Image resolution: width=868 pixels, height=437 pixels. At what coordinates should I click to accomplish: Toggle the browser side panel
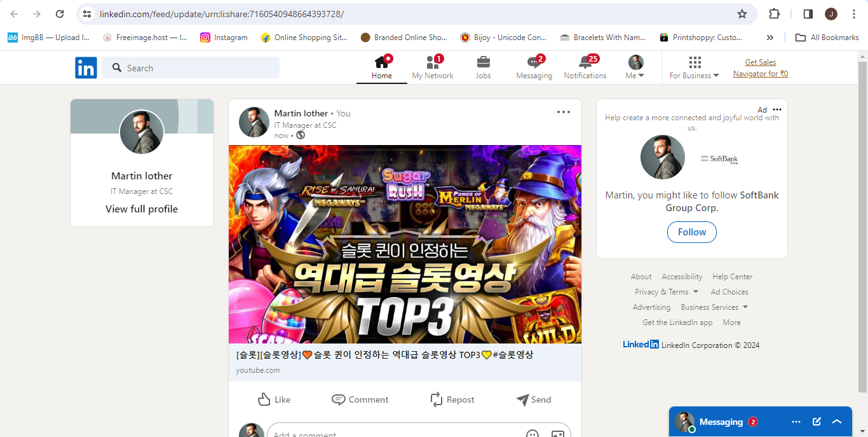coord(808,14)
